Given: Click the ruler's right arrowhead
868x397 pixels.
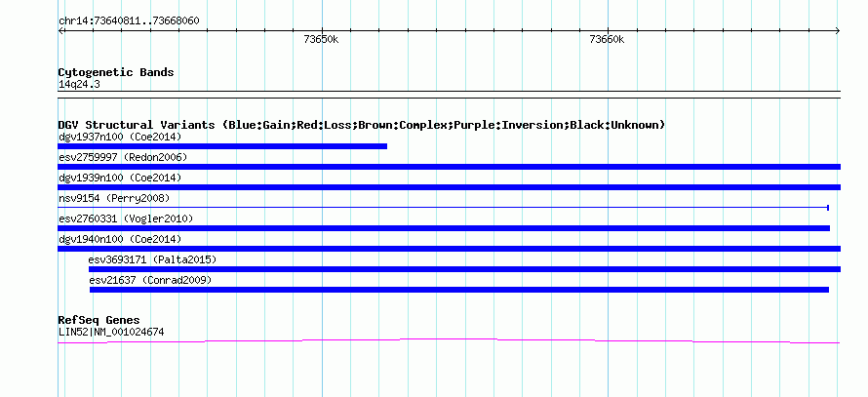Looking at the screenshot, I should tap(838, 31).
